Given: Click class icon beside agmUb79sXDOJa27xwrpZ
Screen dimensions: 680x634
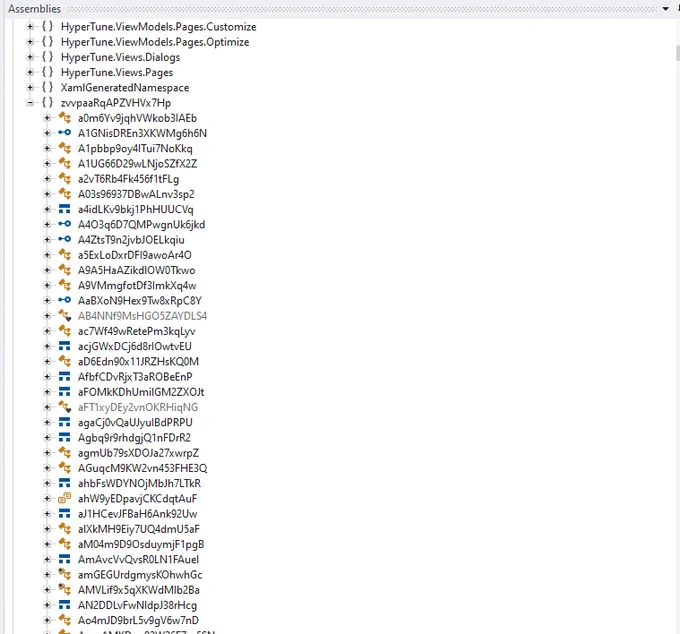Looking at the screenshot, I should pyautogui.click(x=64, y=453).
